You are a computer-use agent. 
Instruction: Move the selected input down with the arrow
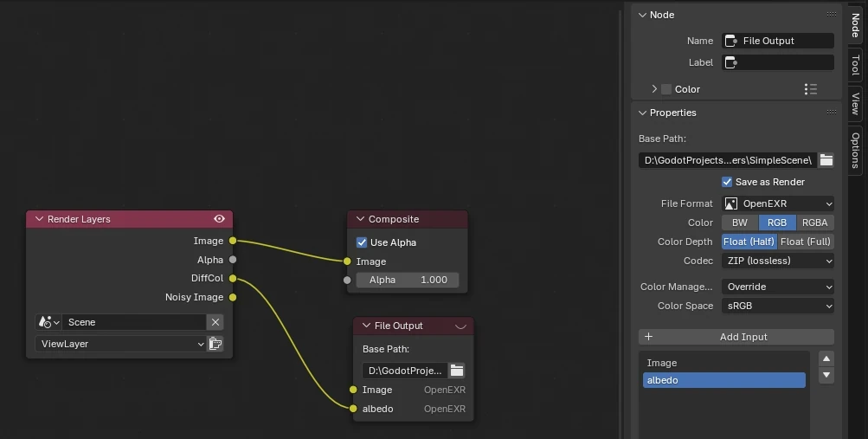coord(826,375)
